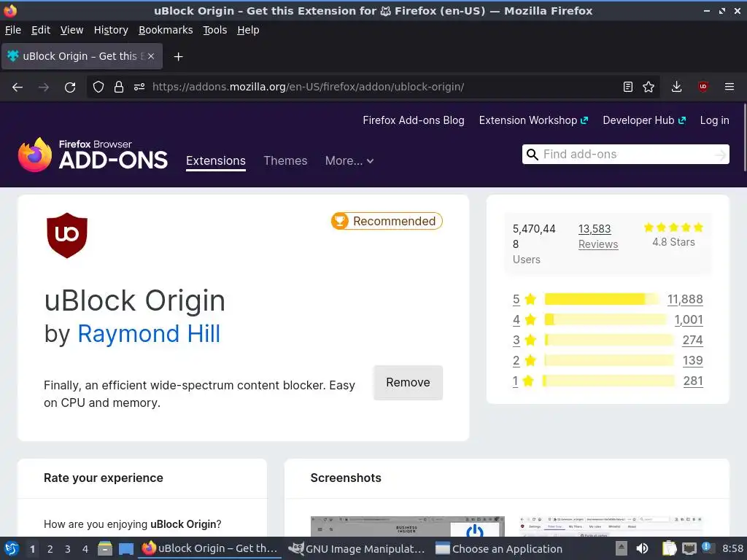
Task: Click the second settings screenshot thumbnail
Action: (611, 526)
